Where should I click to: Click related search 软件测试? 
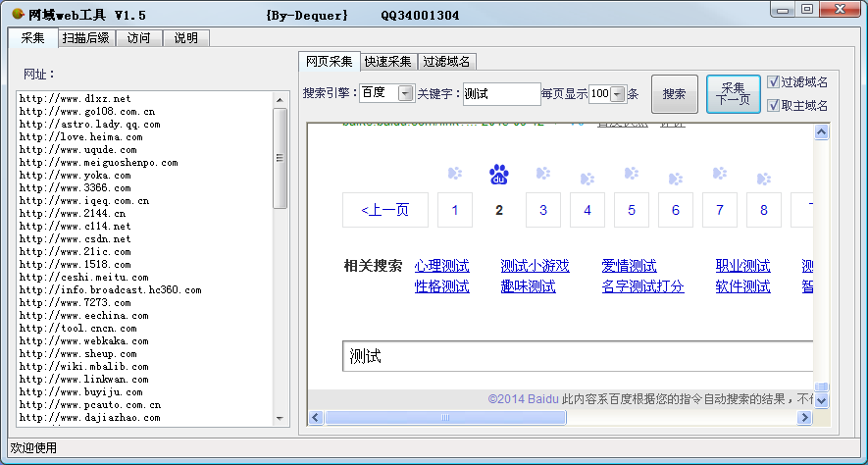(742, 286)
